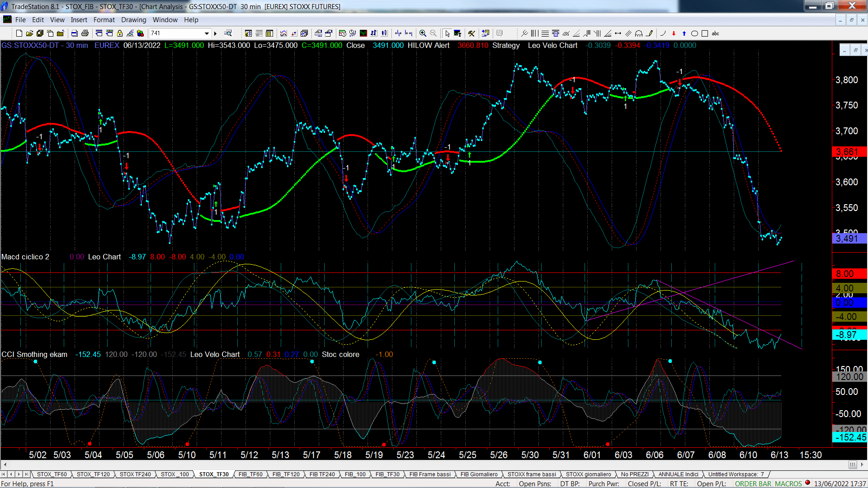
Task: Switch to the FIB_TF30 tab
Action: click(387, 474)
